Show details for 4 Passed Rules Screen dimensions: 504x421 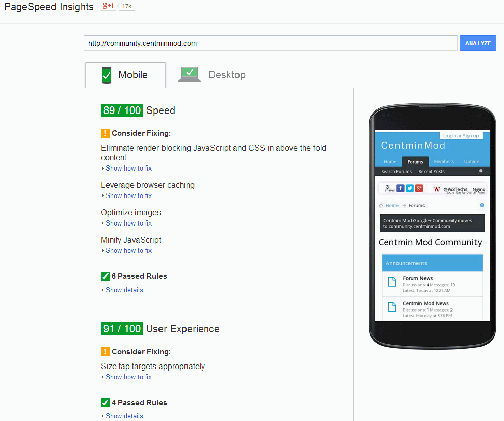tap(124, 416)
